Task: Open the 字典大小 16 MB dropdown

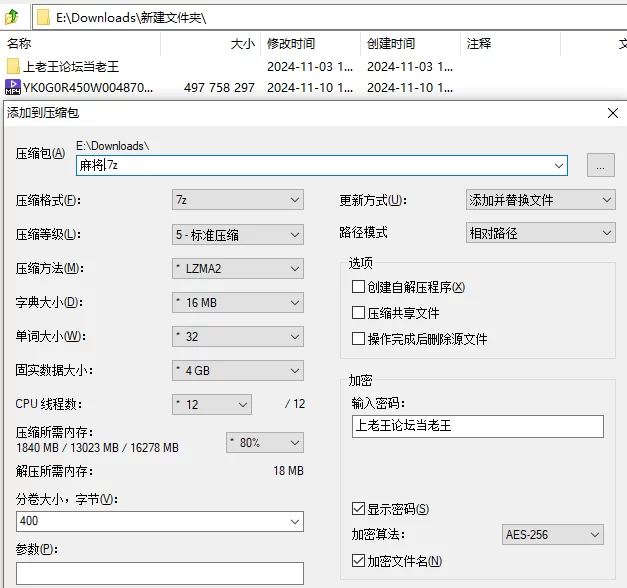Action: [x=238, y=302]
